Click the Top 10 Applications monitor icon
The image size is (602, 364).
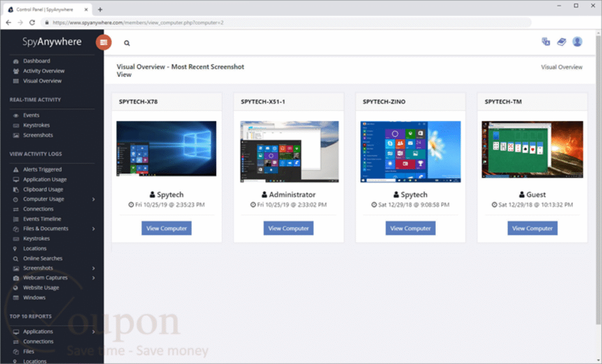click(16, 332)
